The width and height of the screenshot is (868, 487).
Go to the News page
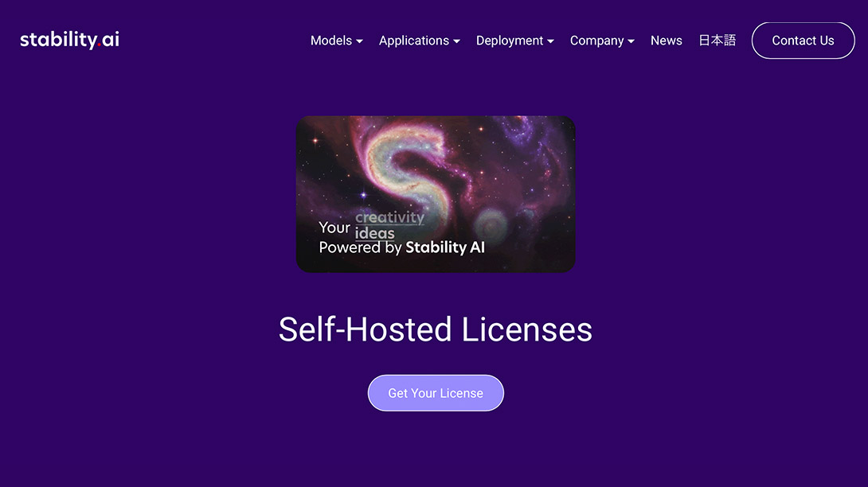coord(666,41)
